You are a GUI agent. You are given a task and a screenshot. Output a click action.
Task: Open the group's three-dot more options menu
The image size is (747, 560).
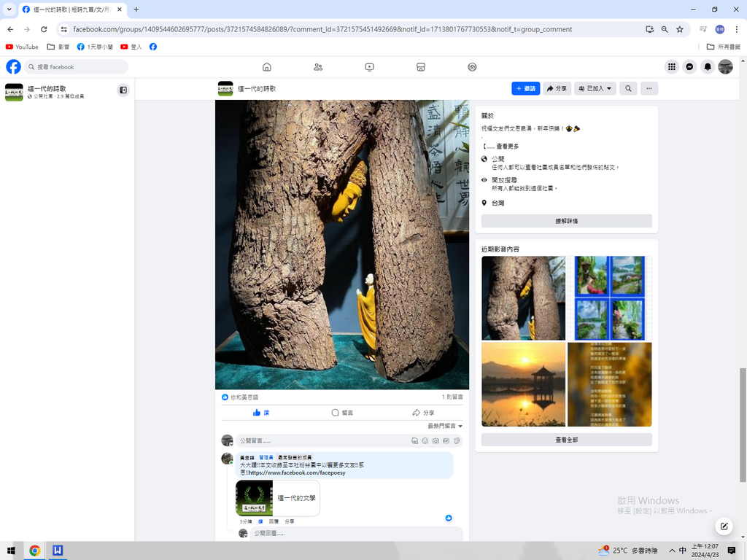(648, 88)
